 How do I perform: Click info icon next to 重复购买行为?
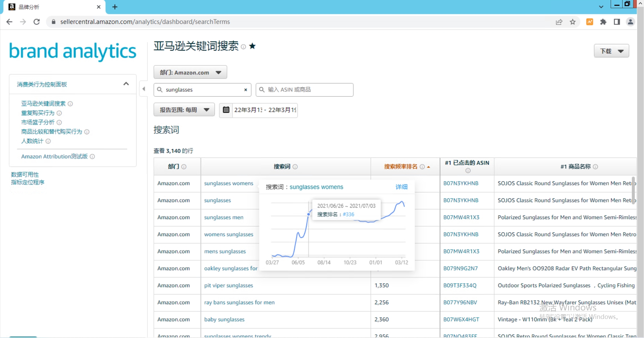(59, 113)
